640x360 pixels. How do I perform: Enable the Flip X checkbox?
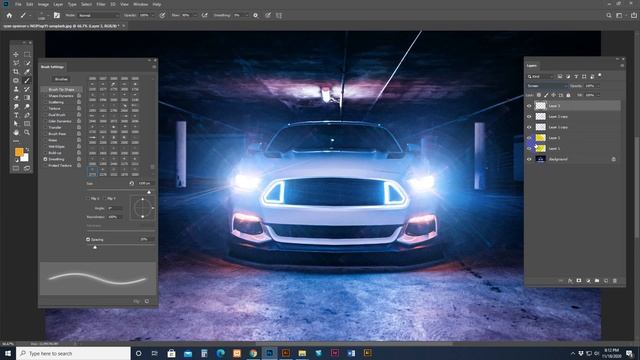[x=88, y=198]
